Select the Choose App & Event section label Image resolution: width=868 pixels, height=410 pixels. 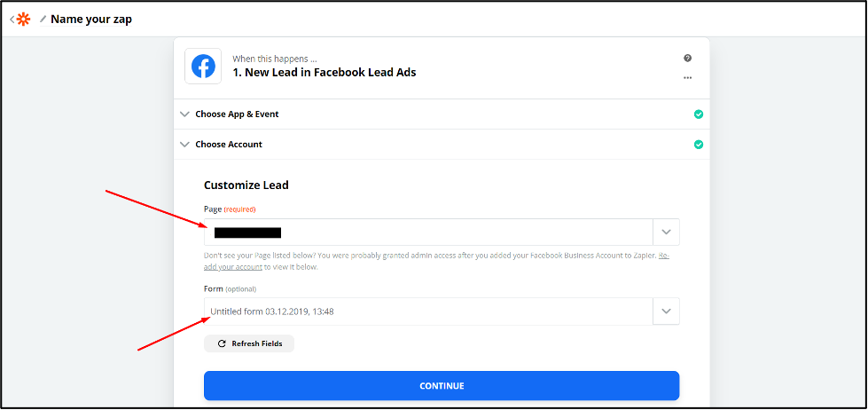coord(237,114)
